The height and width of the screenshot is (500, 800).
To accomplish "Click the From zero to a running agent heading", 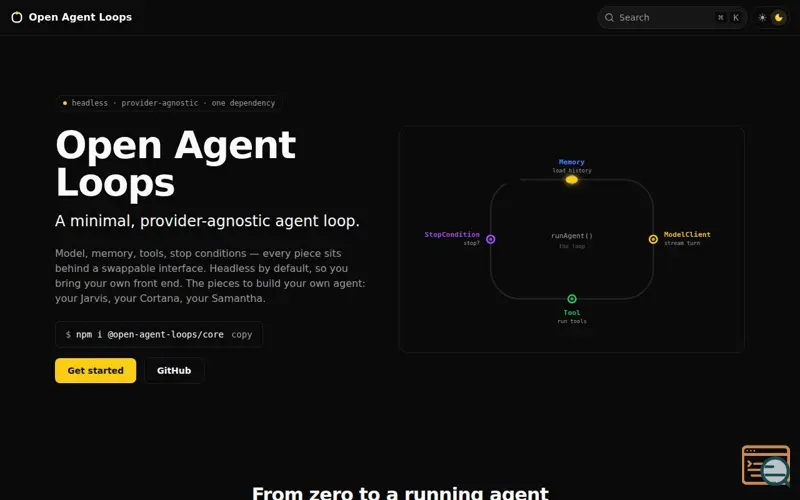I will tap(400, 493).
